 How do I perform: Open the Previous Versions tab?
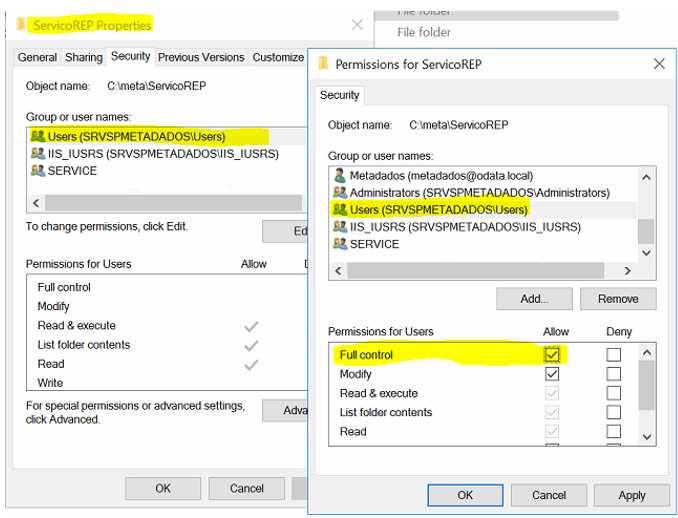pyautogui.click(x=201, y=58)
